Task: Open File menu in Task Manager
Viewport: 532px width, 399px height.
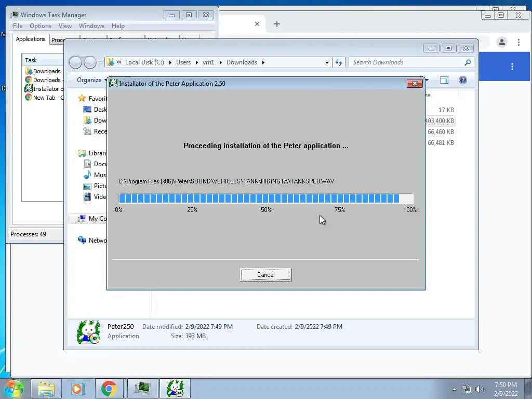Action: [x=18, y=26]
